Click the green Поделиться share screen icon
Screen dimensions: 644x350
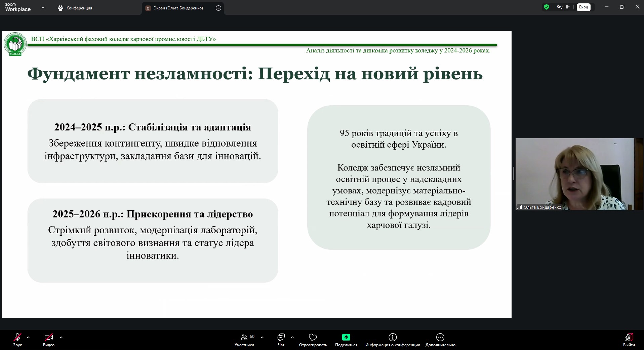click(346, 337)
